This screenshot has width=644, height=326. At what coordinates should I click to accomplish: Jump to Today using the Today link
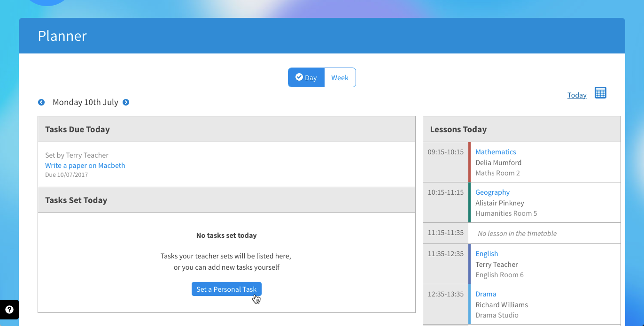tap(576, 95)
